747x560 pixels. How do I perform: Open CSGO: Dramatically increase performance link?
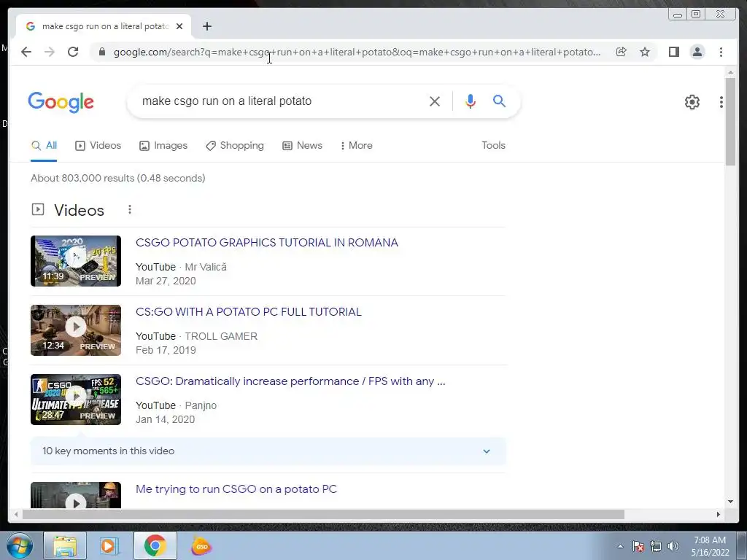[x=290, y=381]
